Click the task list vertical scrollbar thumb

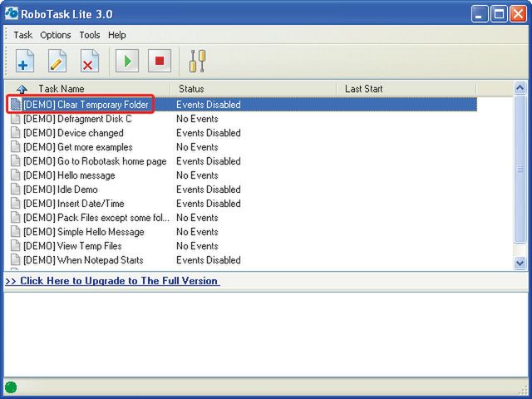(520, 169)
